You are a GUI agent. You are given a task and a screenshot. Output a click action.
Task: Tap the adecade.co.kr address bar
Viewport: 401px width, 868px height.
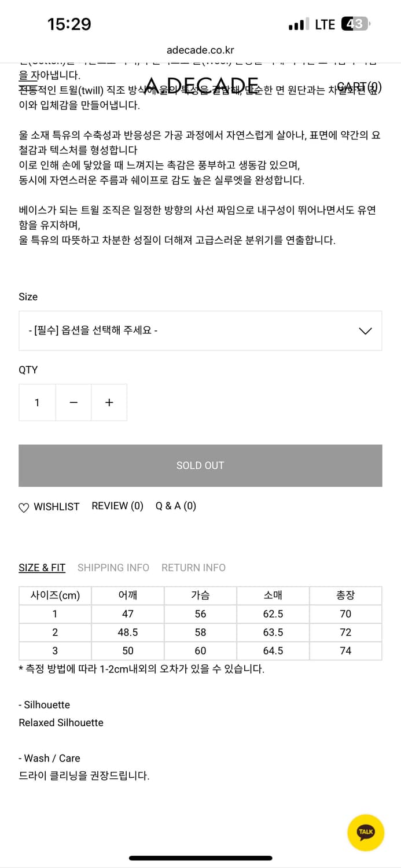[200, 50]
